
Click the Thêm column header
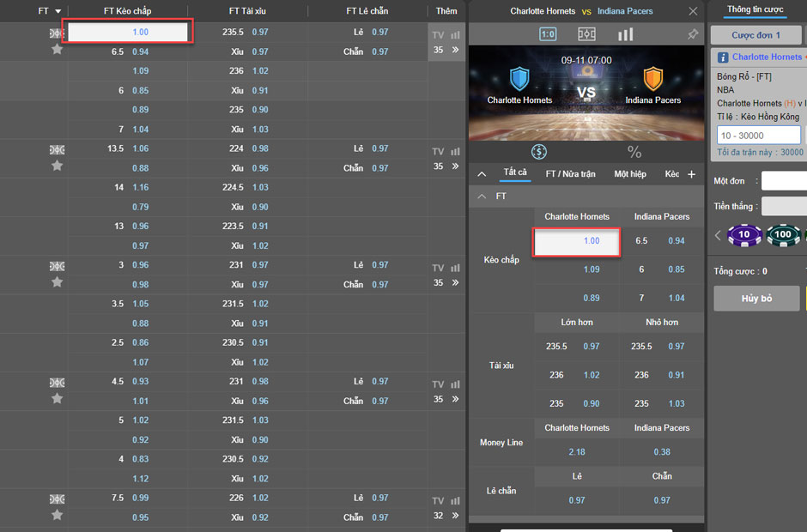[446, 11]
